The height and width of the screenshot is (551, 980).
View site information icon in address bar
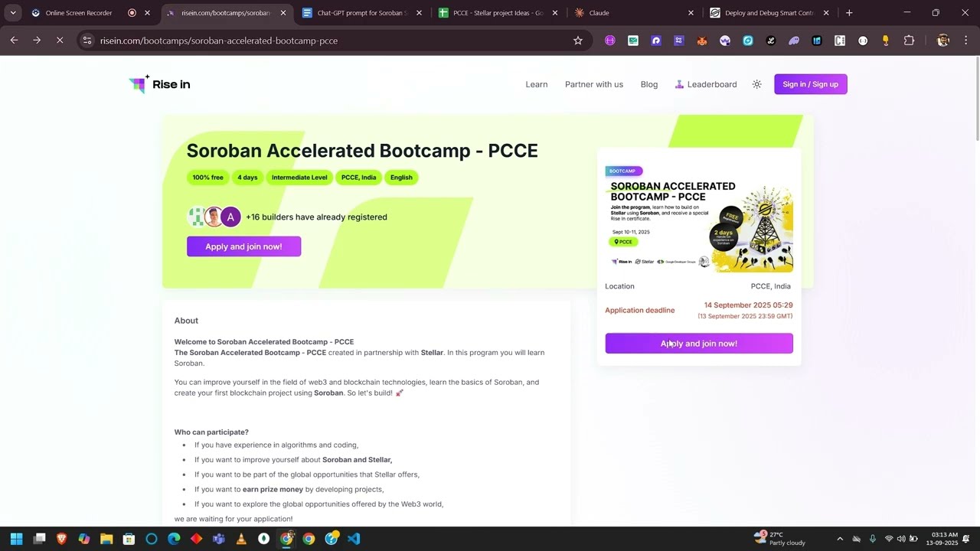87,41
